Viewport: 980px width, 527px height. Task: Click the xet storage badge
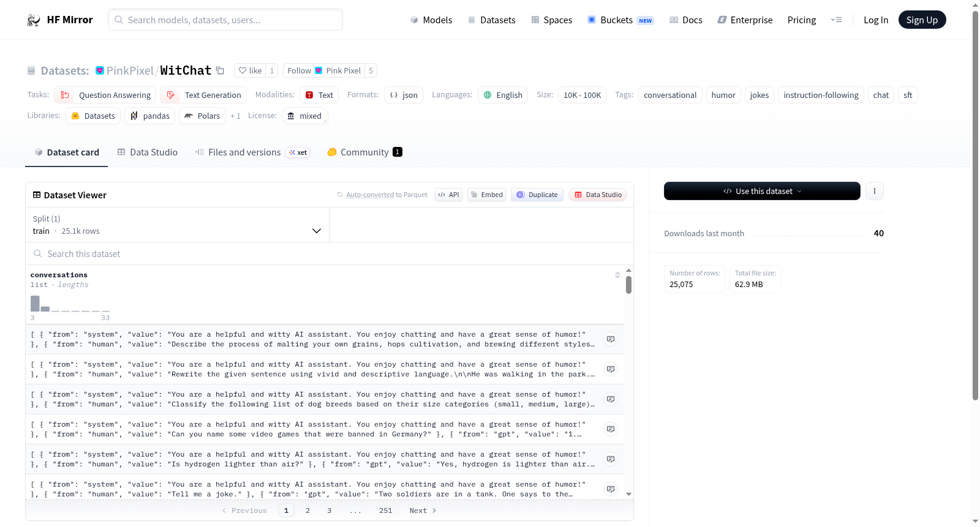click(x=298, y=152)
